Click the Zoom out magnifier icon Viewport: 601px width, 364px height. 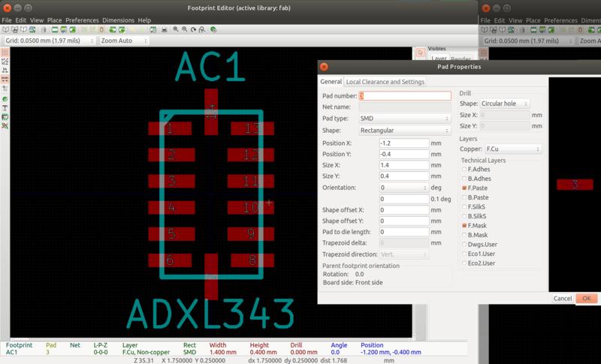point(184,29)
